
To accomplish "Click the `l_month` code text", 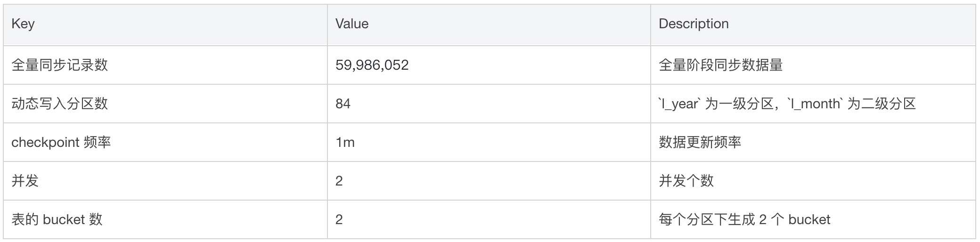I will click(x=814, y=104).
